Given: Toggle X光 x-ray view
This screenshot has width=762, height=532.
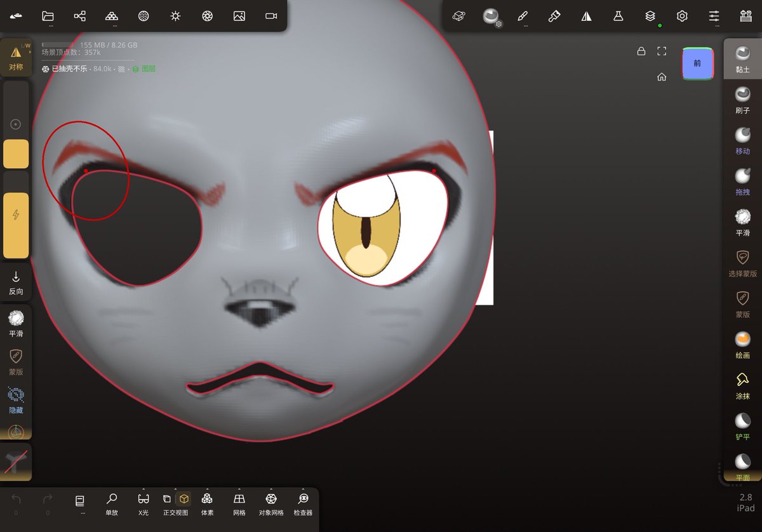Looking at the screenshot, I should [144, 503].
